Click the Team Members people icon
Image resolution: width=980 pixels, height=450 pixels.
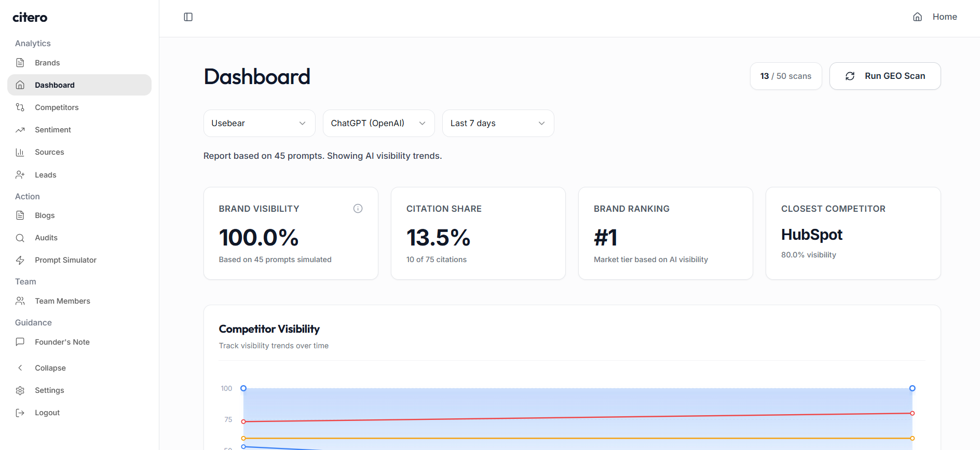20,301
